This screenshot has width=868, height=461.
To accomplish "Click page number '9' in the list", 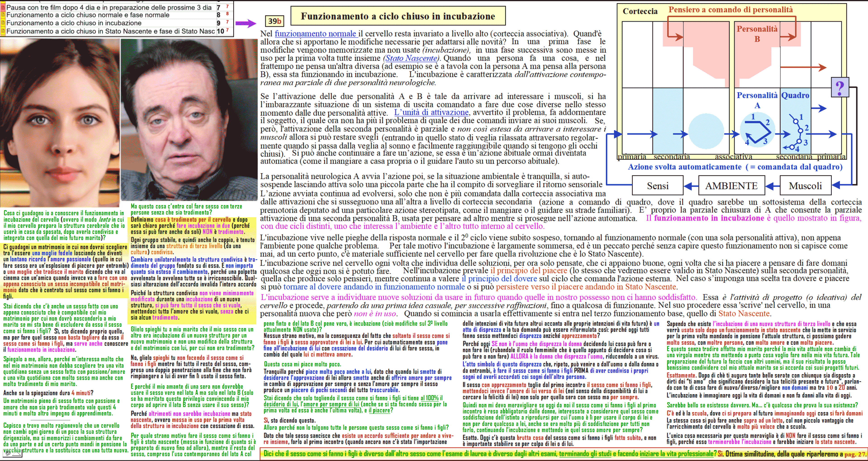I will [x=218, y=23].
